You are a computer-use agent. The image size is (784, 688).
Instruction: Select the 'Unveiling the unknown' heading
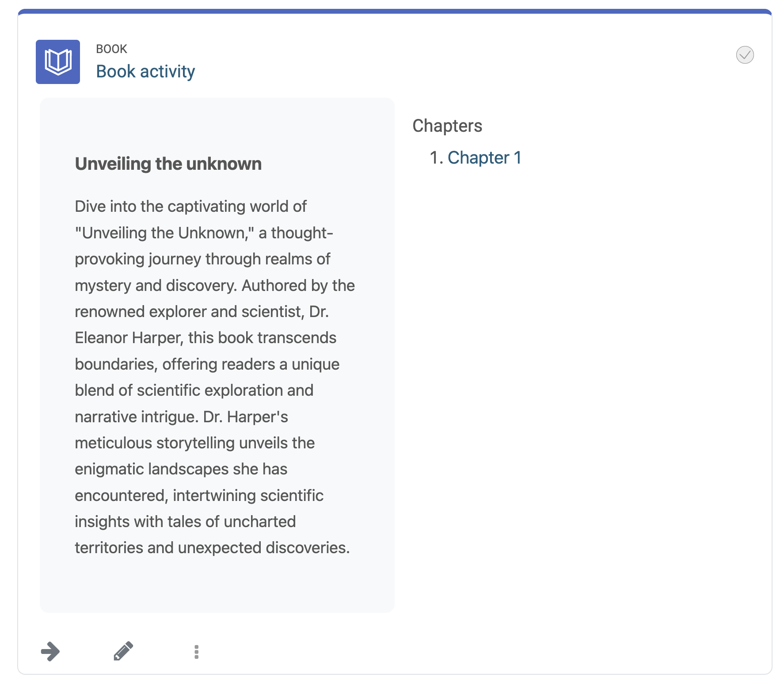pos(168,164)
